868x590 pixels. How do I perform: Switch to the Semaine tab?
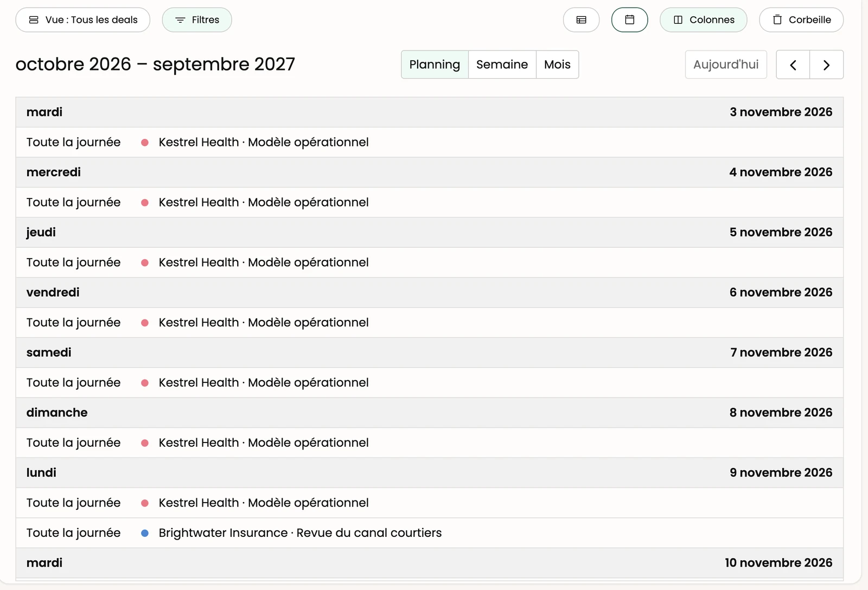pyautogui.click(x=502, y=65)
